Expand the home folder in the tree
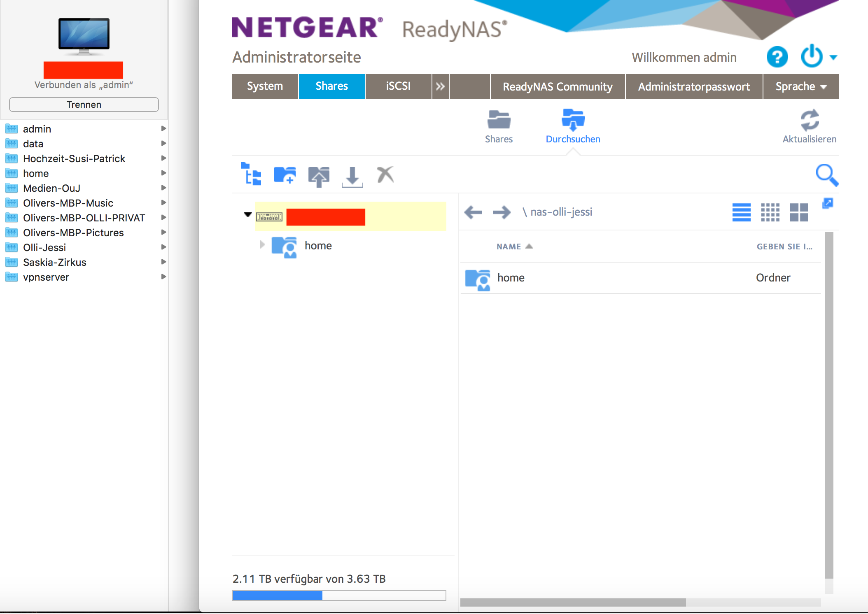This screenshot has width=868, height=614. (x=262, y=244)
